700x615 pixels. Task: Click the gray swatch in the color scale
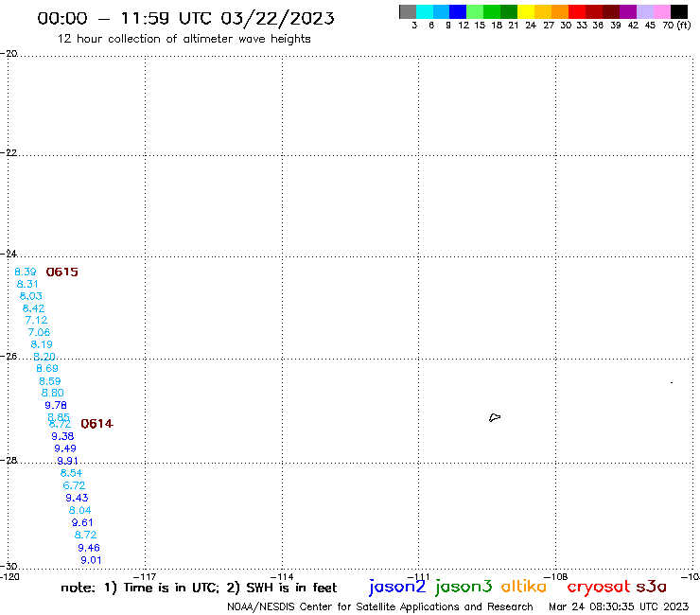point(408,11)
